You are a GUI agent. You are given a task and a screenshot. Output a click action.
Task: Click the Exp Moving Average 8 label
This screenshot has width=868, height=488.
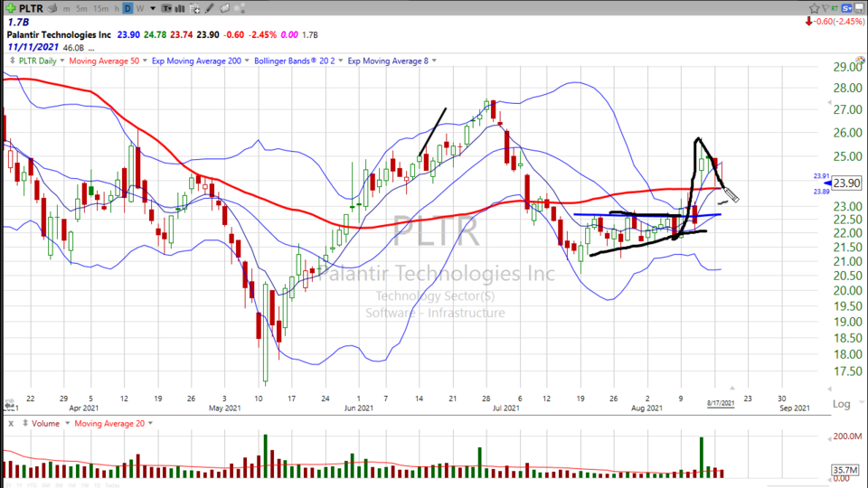point(388,61)
